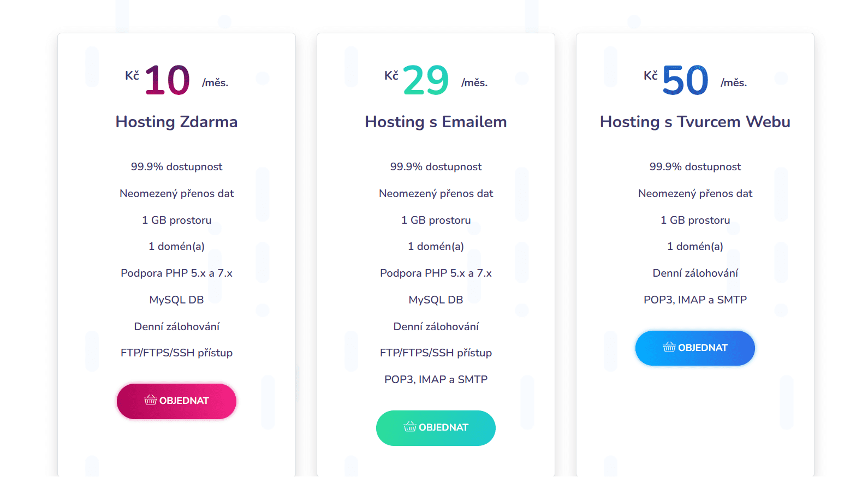
Task: Order the Hosting s Tvurcem Webu plan
Action: pyautogui.click(x=695, y=348)
